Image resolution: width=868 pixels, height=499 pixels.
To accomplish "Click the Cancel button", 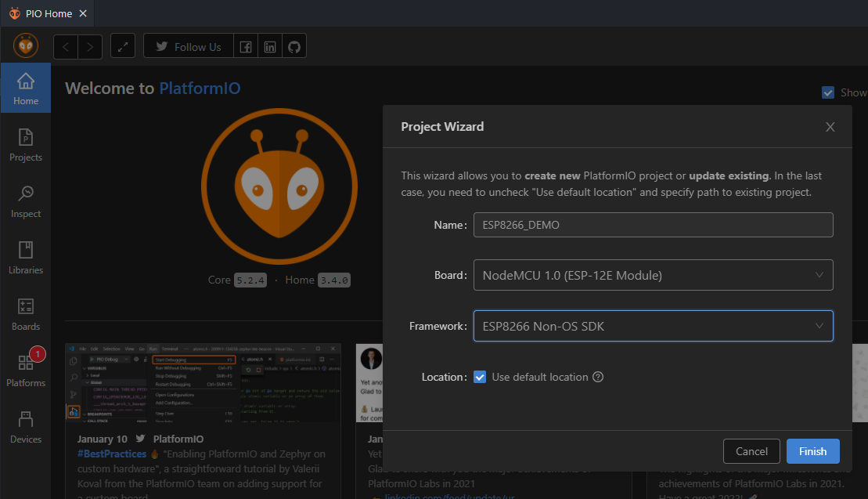I will pyautogui.click(x=751, y=451).
